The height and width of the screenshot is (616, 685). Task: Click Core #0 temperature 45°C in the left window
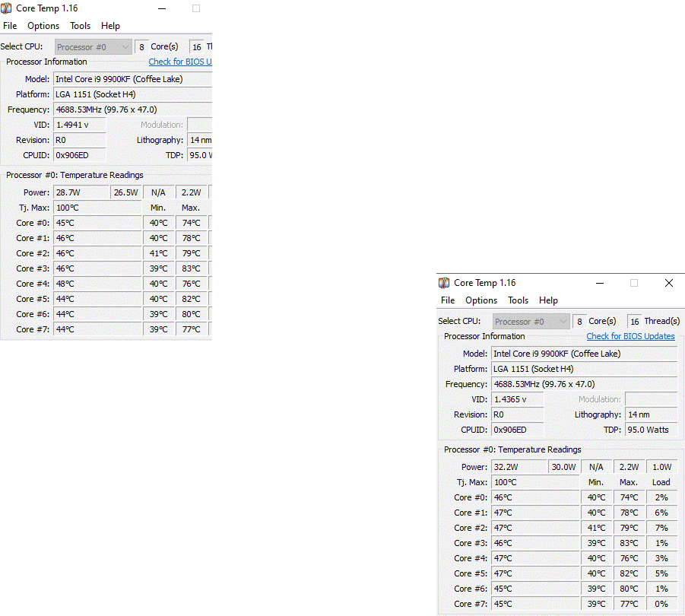click(x=97, y=223)
